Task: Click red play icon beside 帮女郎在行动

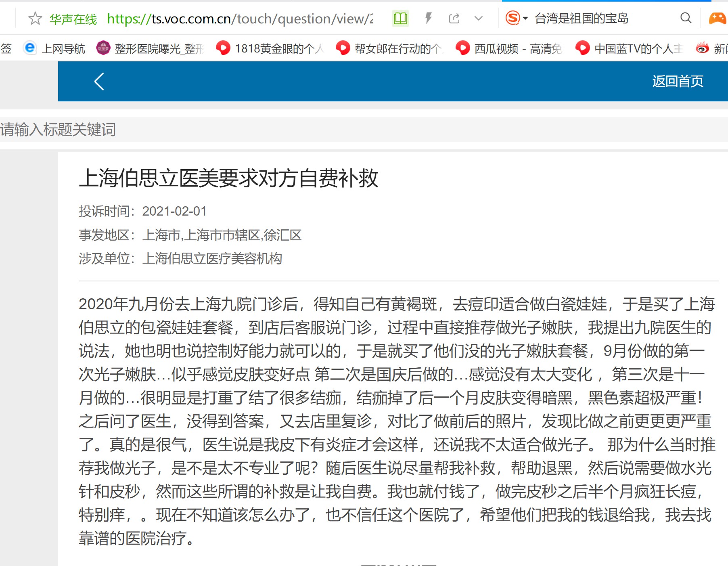Action: click(x=343, y=48)
